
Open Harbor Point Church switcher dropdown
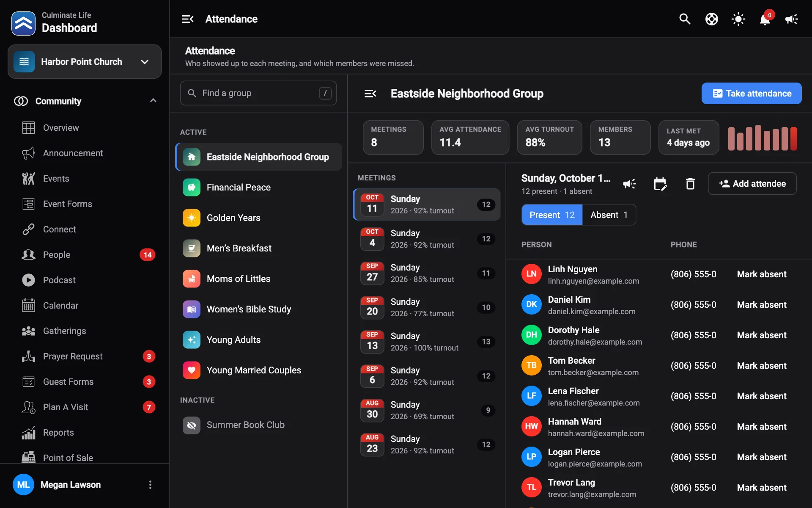pyautogui.click(x=85, y=62)
